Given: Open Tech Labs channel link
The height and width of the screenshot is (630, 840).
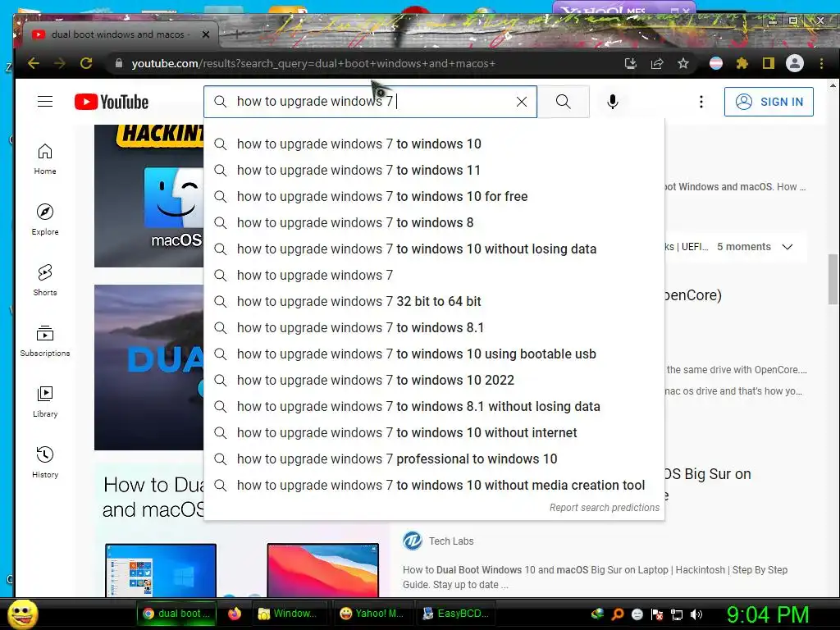Looking at the screenshot, I should click(451, 541).
